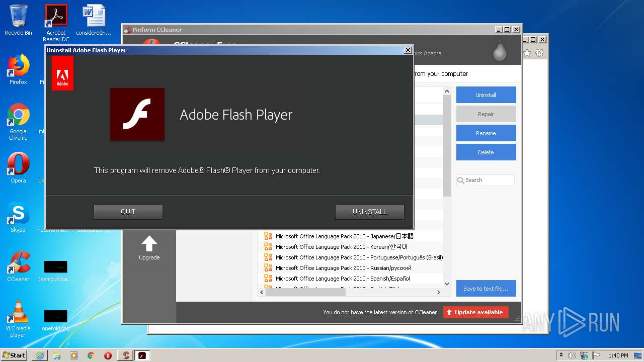Click the star icon in background window
This screenshot has width=644, height=362.
pos(527,53)
